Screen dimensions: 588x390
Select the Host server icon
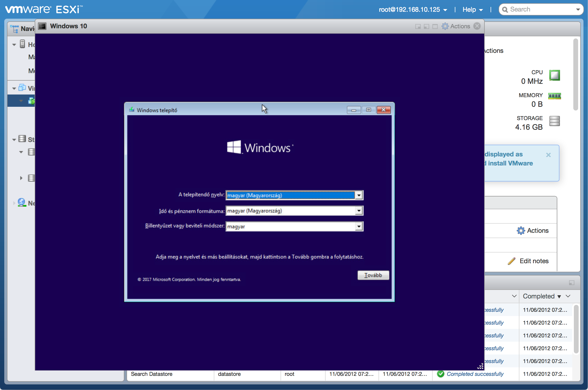click(x=22, y=44)
